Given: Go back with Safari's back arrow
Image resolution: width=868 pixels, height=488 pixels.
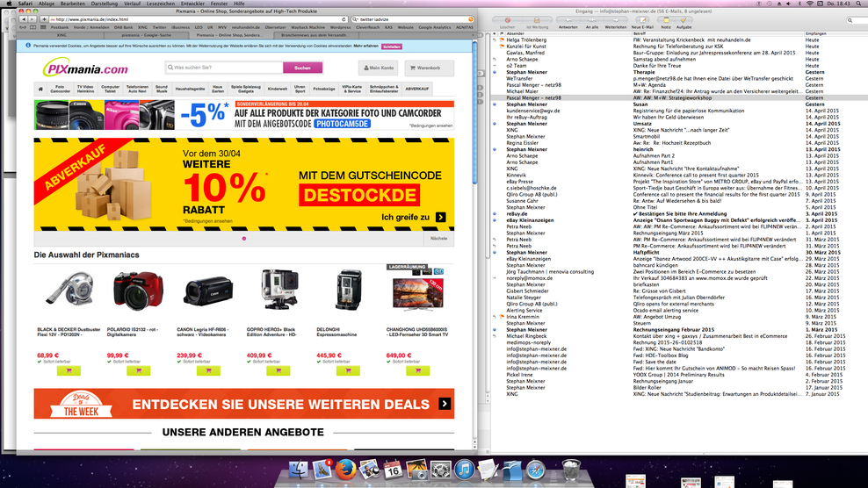Looking at the screenshot, I should click(x=23, y=19).
